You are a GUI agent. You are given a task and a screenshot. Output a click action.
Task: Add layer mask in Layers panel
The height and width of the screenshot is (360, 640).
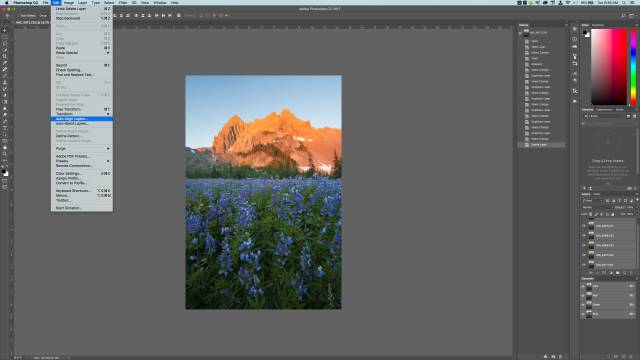[x=604, y=273]
